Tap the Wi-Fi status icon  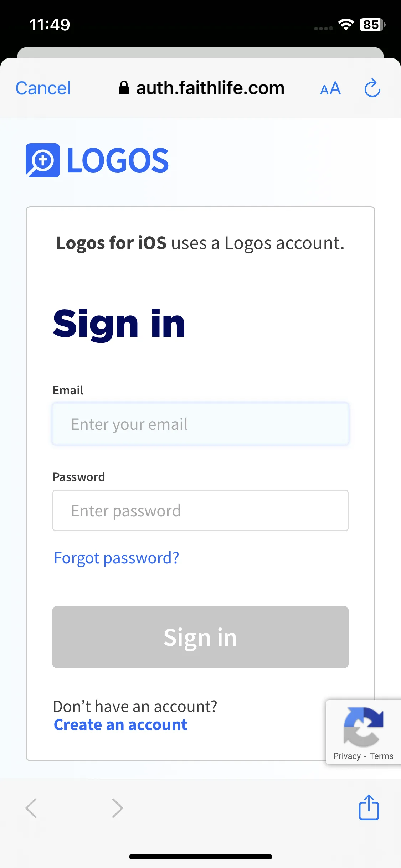coord(346,25)
